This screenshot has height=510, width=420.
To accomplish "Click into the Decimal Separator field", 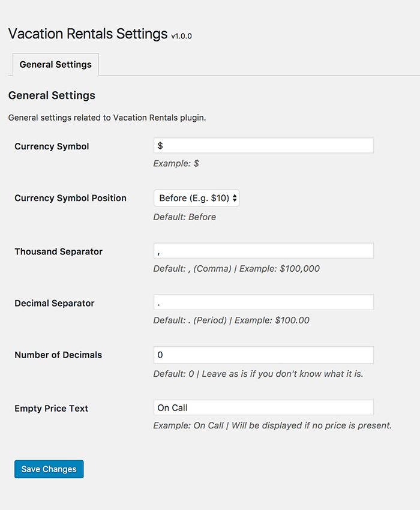I will (x=263, y=302).
